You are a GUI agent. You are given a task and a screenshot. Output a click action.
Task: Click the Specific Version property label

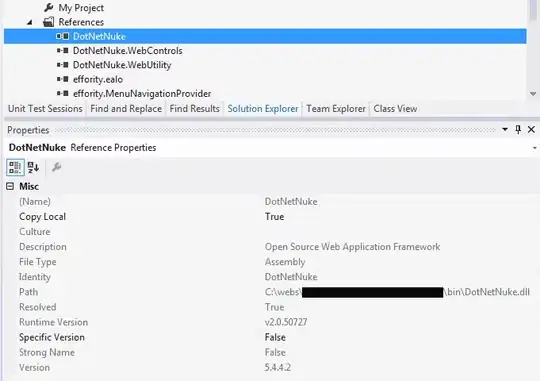[52, 337]
